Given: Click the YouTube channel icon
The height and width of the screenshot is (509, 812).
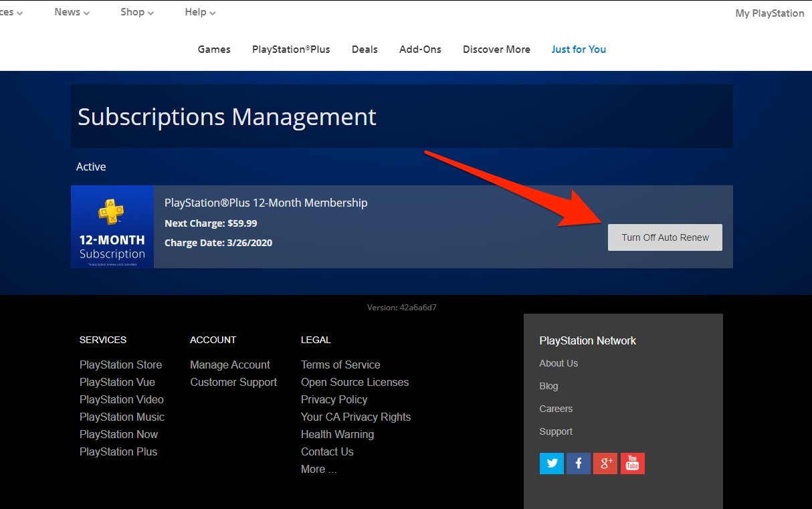Looking at the screenshot, I should click(x=632, y=463).
